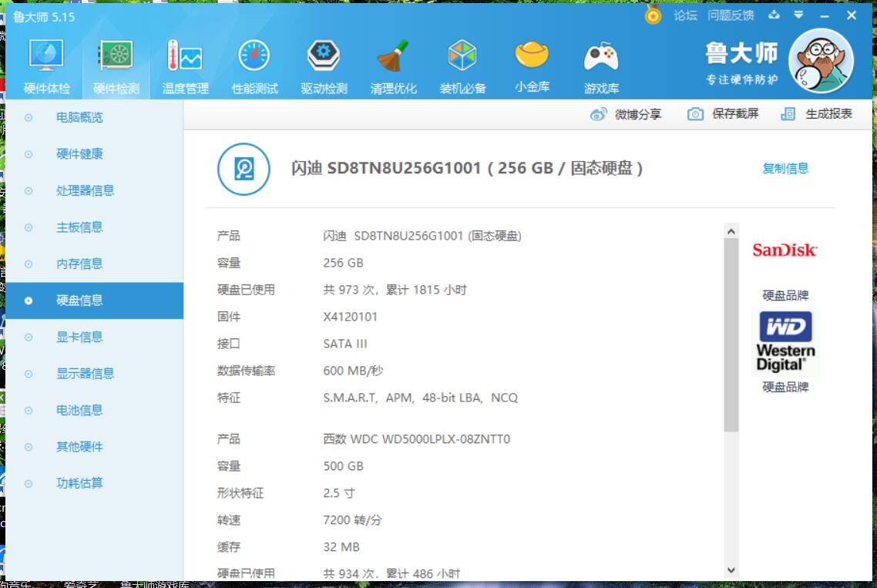
Task: Open the 小金库 gold ingot icon
Action: click(x=532, y=57)
